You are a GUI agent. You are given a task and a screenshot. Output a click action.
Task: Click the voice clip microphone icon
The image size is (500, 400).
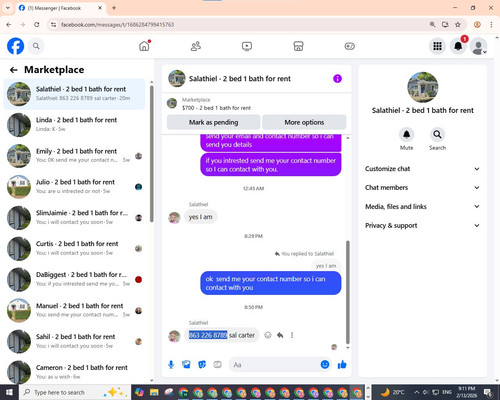(x=171, y=365)
